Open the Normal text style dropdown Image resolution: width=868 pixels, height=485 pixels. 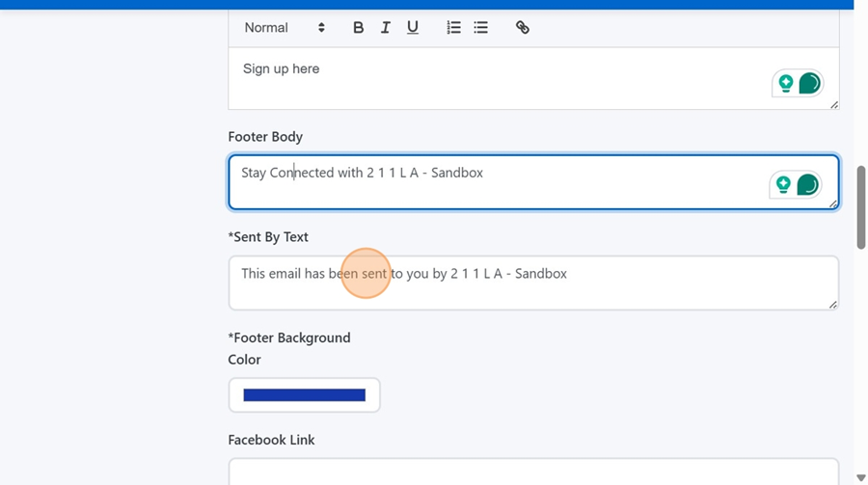(x=284, y=28)
